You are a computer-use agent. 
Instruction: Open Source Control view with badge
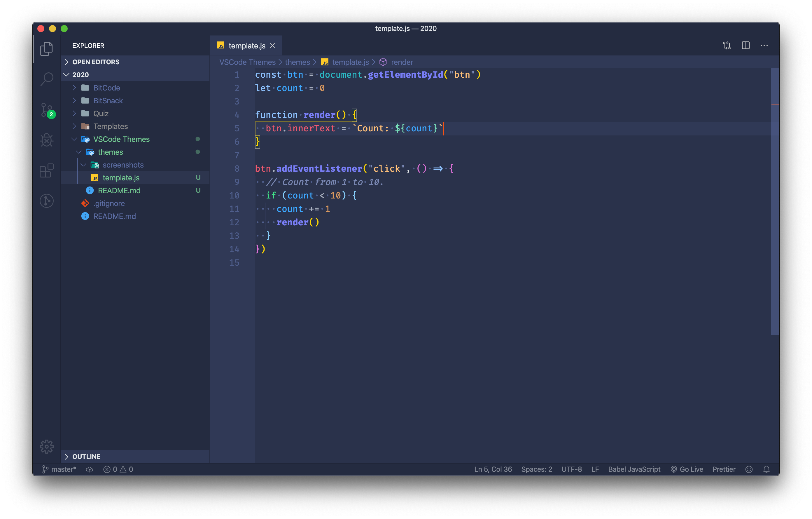point(47,110)
